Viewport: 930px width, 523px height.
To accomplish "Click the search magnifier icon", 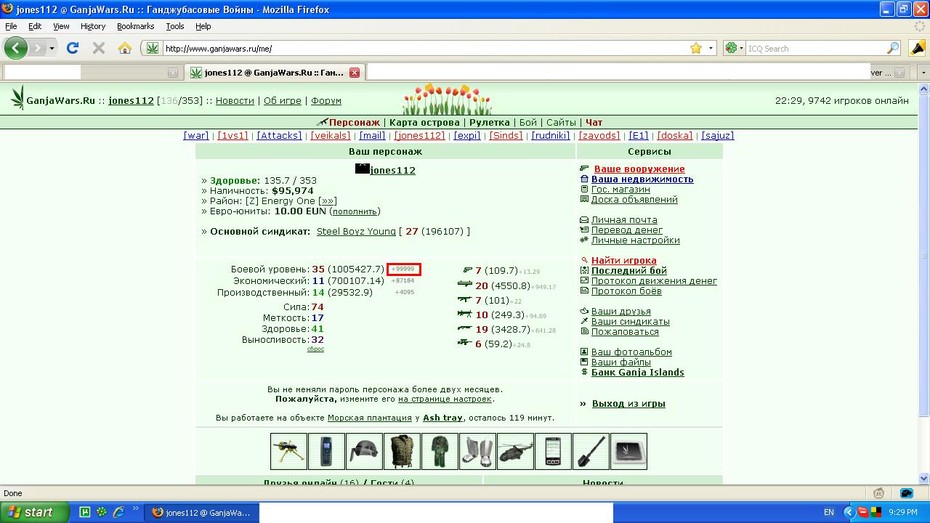I will point(893,48).
